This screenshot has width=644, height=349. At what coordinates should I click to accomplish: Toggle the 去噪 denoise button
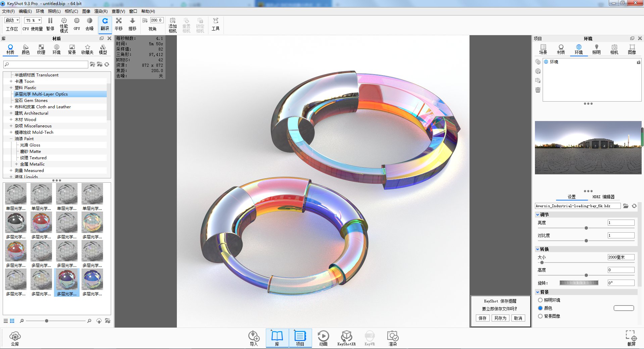tap(89, 24)
